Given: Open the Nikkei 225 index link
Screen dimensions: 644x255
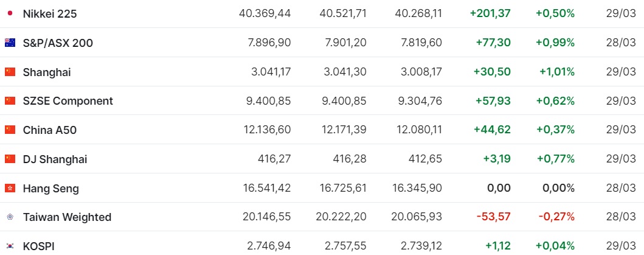Looking at the screenshot, I should coord(50,13).
